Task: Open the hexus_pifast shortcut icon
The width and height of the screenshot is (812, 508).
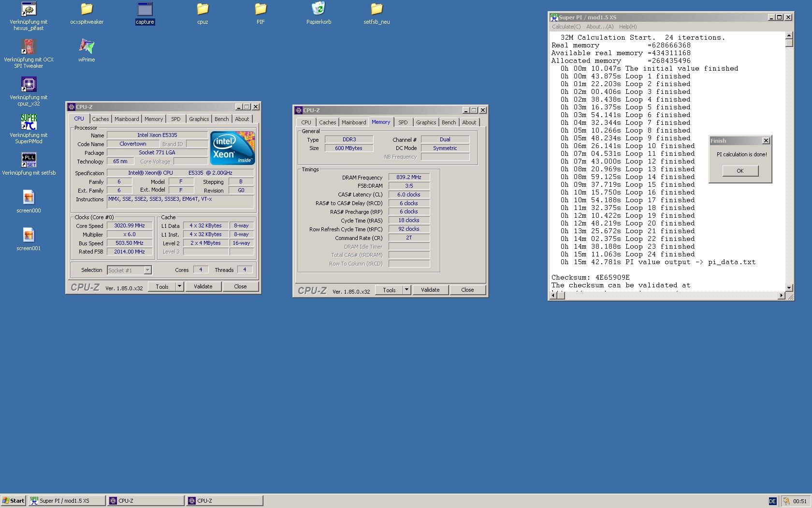Action: click(x=29, y=9)
